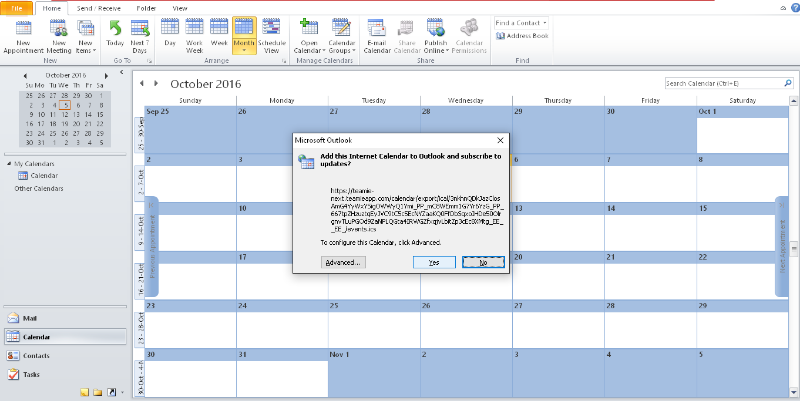Click the Folder List icon
The image size is (800, 401).
[97, 392]
